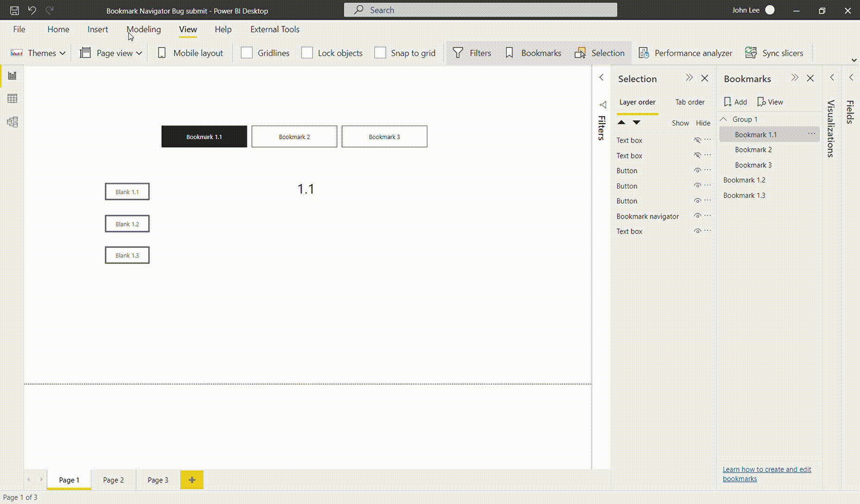Enable the Lock objects checkbox
The width and height of the screenshot is (860, 504).
307,53
